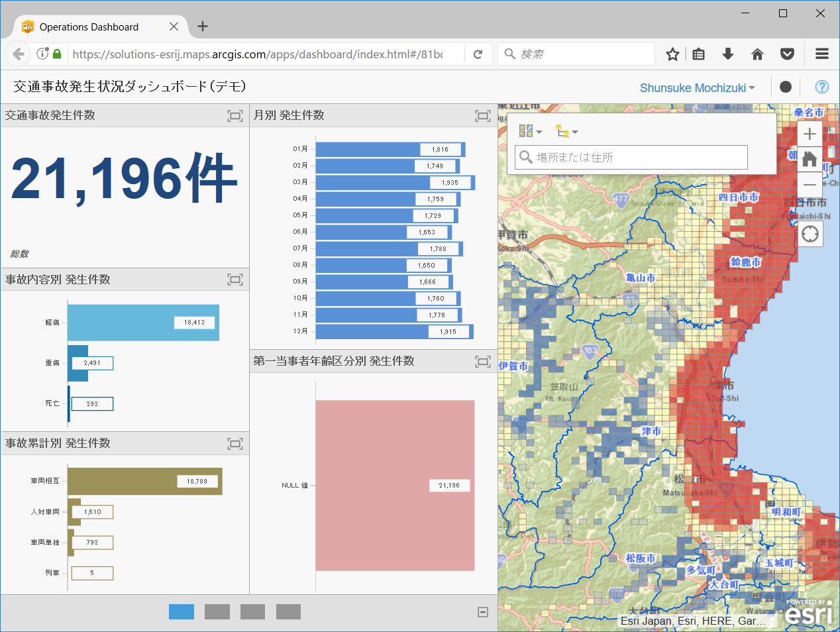Maximize the 第一当事者年齢区分別 chart panel
Viewport: 840px width, 632px height.
click(x=482, y=361)
